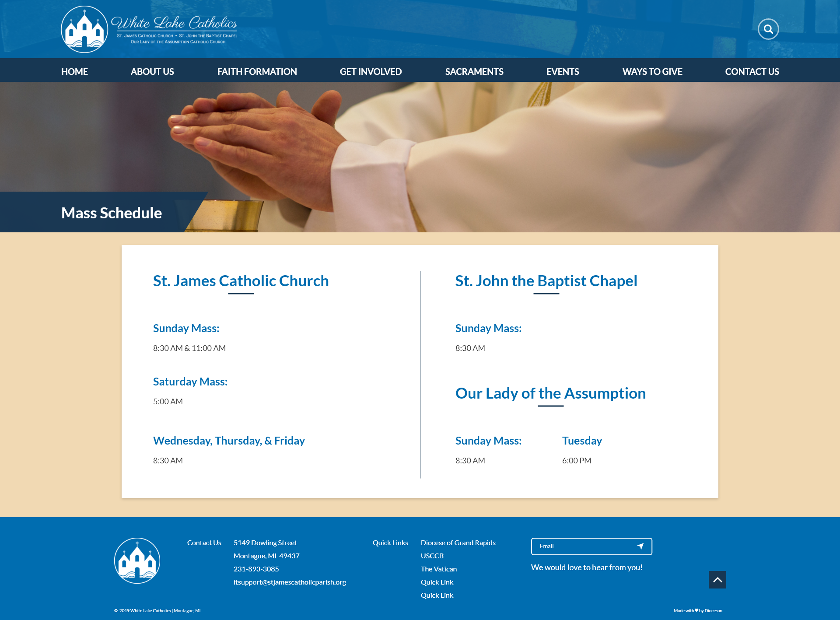
Task: Open the About Us menu
Action: tap(152, 71)
